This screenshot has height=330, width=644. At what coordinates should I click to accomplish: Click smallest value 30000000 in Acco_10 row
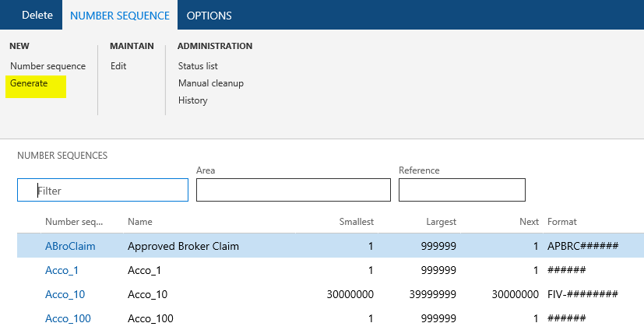pos(350,294)
